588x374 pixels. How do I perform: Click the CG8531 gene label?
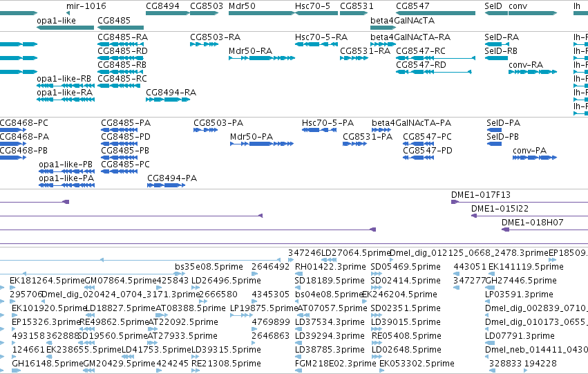click(357, 6)
